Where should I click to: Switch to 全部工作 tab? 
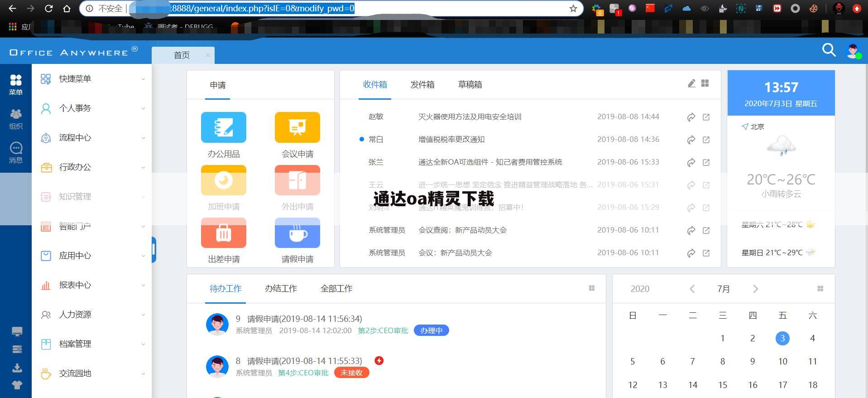[x=336, y=289]
